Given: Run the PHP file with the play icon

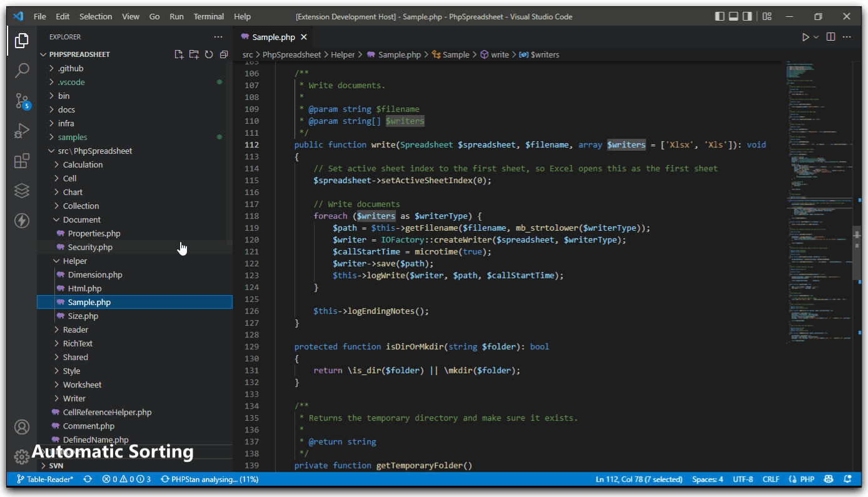Looking at the screenshot, I should [805, 37].
